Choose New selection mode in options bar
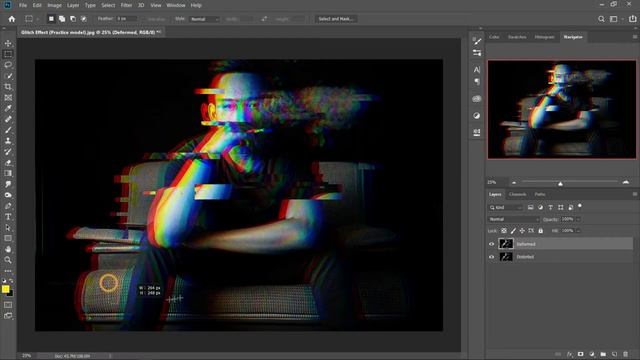Screen dimensions: 640x360 coord(51,19)
